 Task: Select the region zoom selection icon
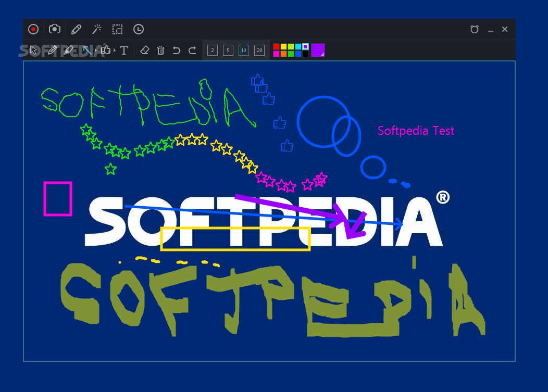tap(117, 29)
